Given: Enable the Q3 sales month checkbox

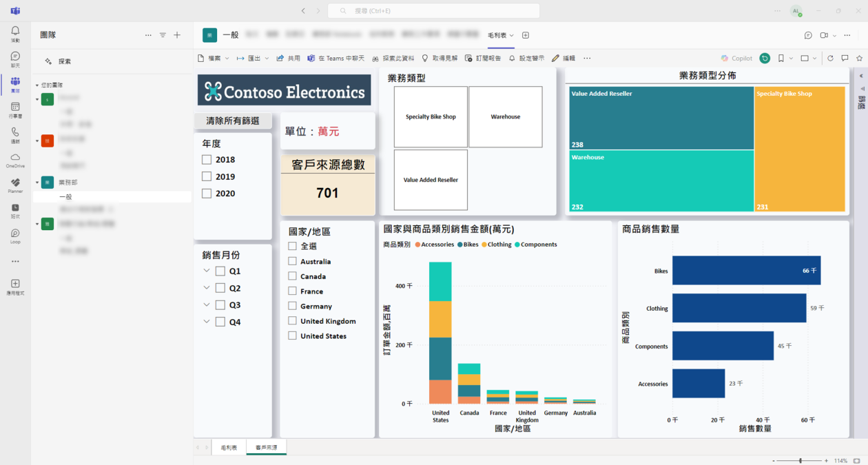Looking at the screenshot, I should tap(220, 305).
